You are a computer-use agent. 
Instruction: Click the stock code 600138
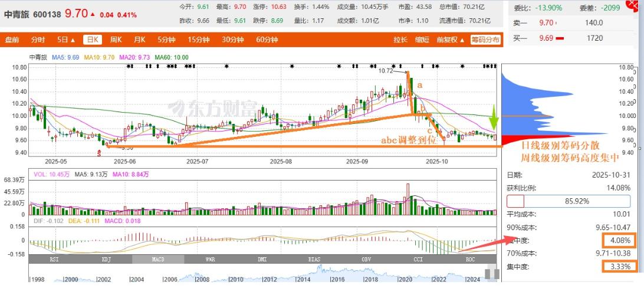[45, 14]
